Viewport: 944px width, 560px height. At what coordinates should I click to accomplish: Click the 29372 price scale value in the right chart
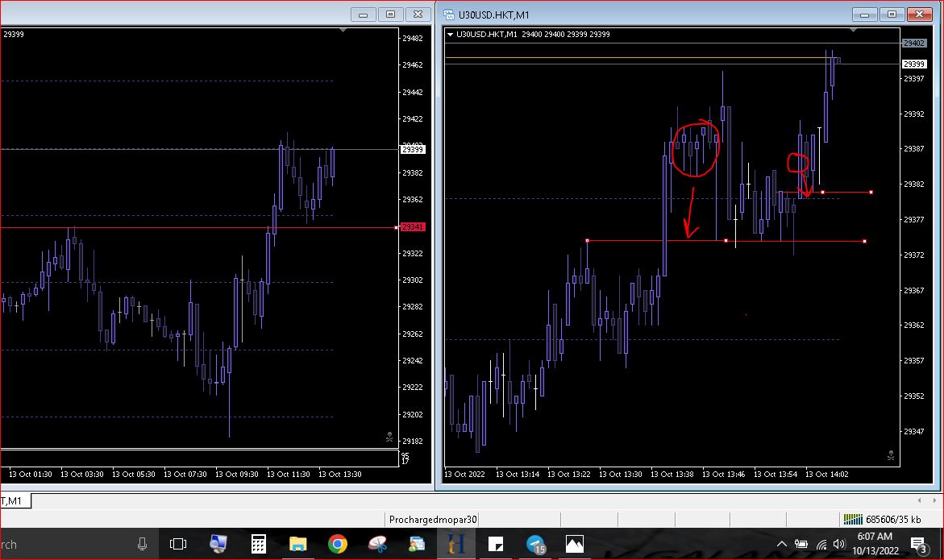click(x=914, y=255)
